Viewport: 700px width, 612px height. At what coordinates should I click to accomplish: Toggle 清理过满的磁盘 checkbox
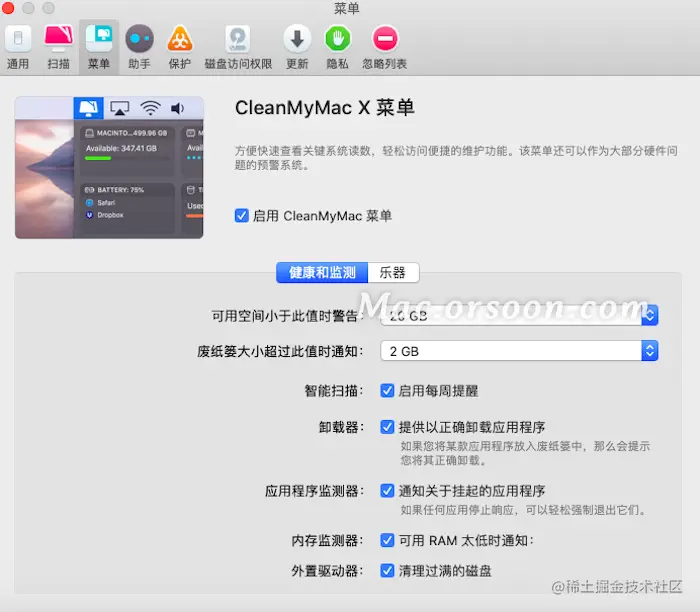[387, 570]
